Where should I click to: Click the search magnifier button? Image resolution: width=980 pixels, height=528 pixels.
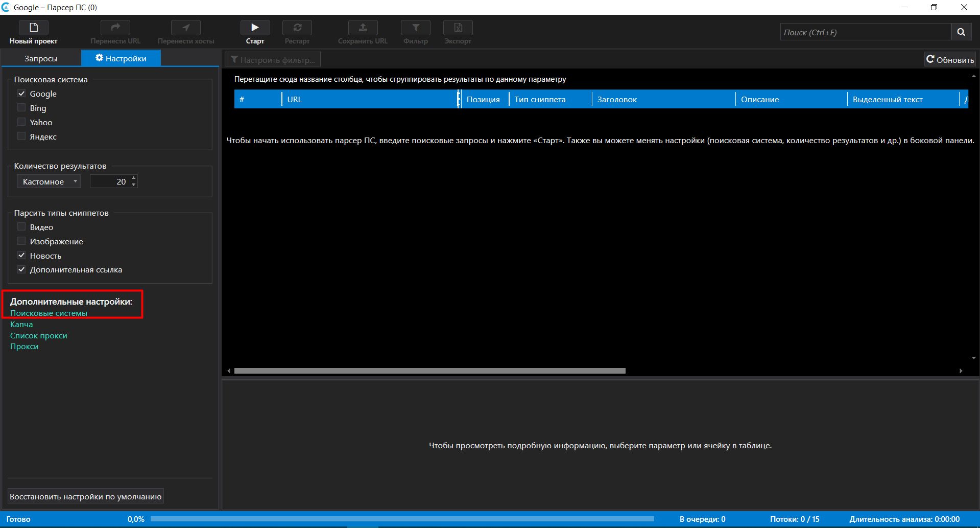[x=961, y=32]
